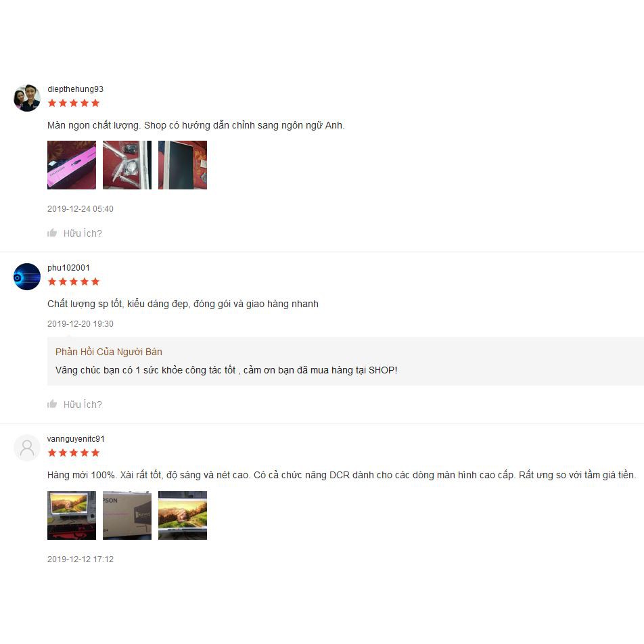Screen dimensions: 644x644
Task: Click thumbs-up icon under phu102001's review
Action: click(x=52, y=404)
